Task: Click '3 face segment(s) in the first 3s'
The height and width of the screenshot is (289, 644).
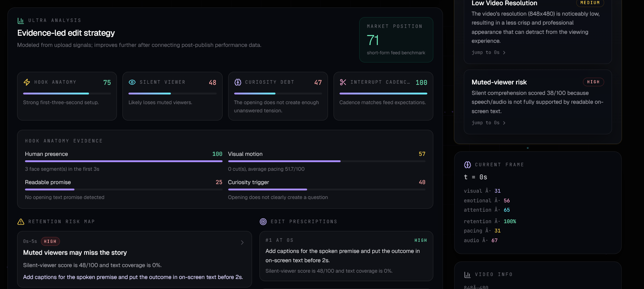Action: tap(62, 169)
